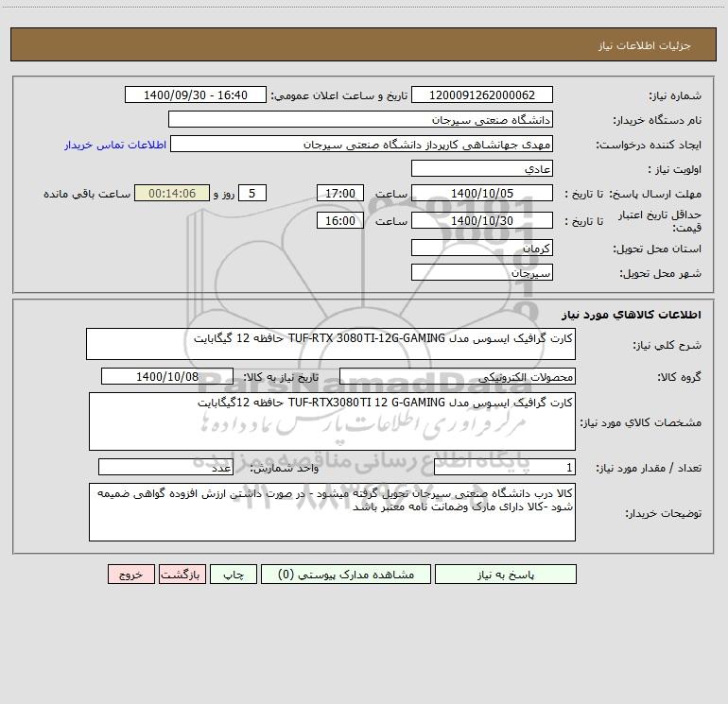Click buyer notes textarea کالا درب دانشگاه
The height and width of the screenshot is (704, 728).
tap(332, 512)
